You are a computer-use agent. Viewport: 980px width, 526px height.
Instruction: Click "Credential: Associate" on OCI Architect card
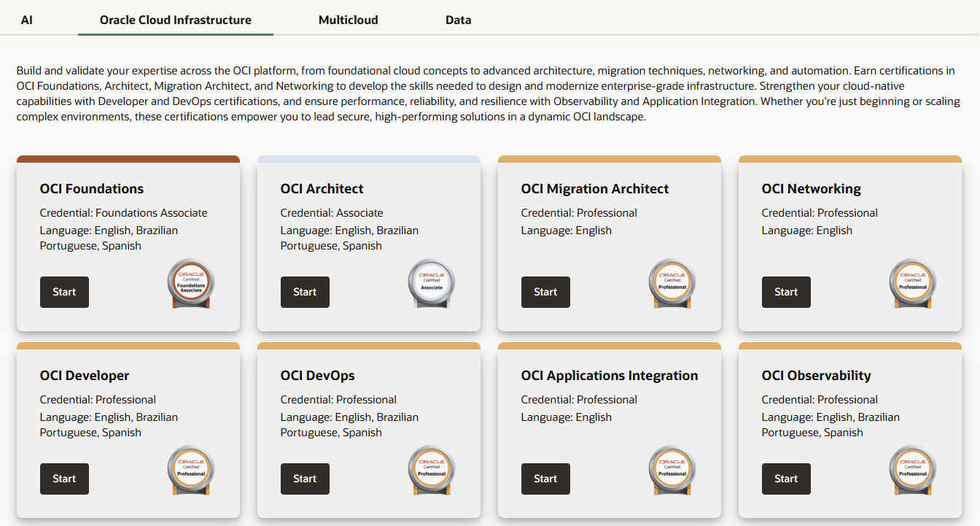click(x=332, y=213)
